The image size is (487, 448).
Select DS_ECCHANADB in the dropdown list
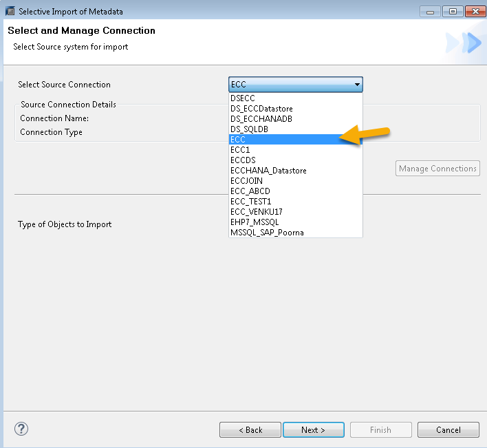296,119
